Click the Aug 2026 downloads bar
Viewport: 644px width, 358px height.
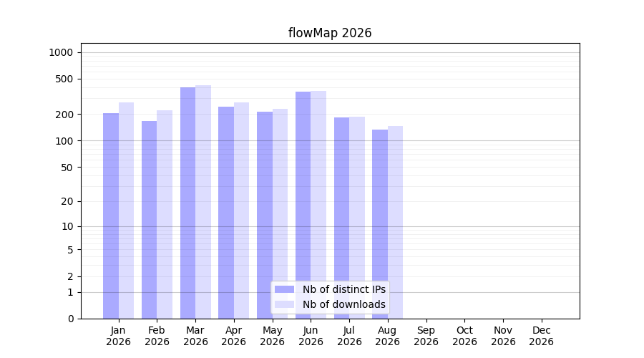coord(396,223)
